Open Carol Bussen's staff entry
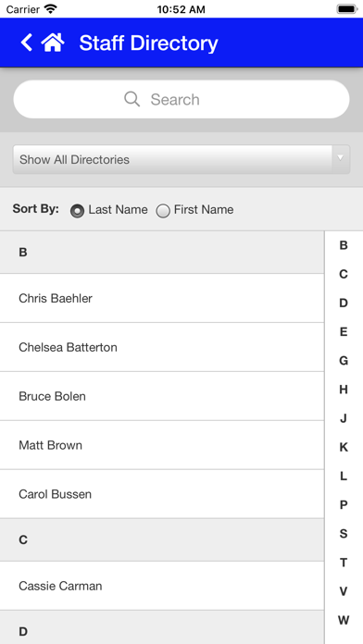 (x=162, y=494)
